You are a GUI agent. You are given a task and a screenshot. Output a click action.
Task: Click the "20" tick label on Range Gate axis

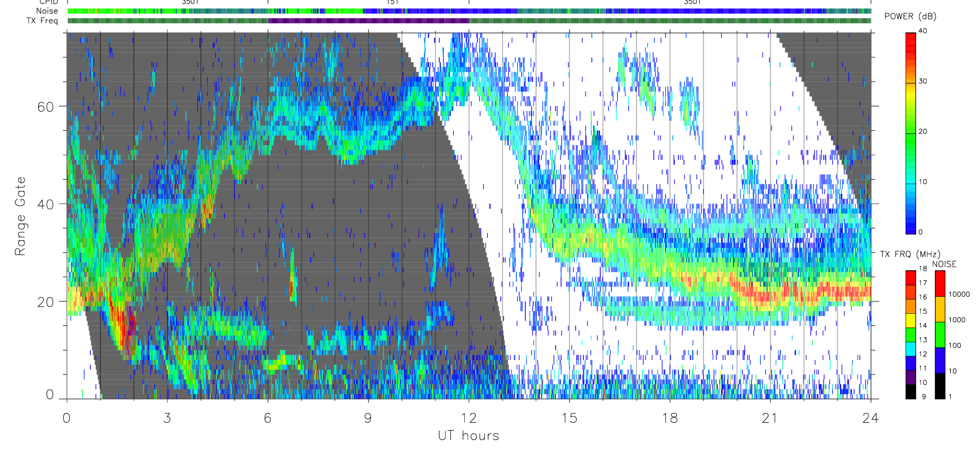[x=46, y=302]
